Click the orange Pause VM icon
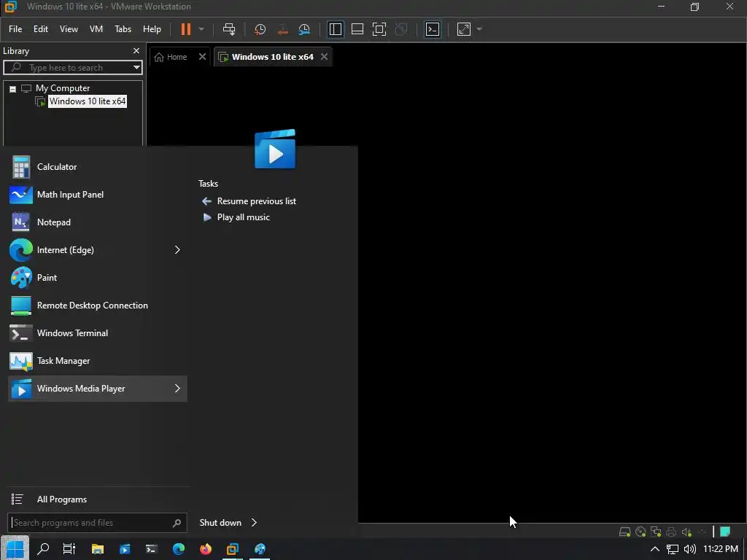This screenshot has height=560, width=747. [186, 29]
